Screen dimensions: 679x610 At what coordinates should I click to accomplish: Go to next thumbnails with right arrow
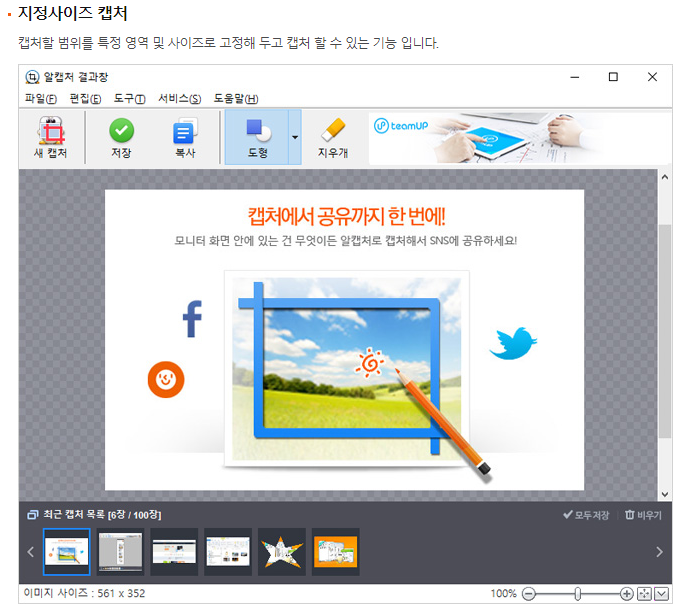pos(659,552)
